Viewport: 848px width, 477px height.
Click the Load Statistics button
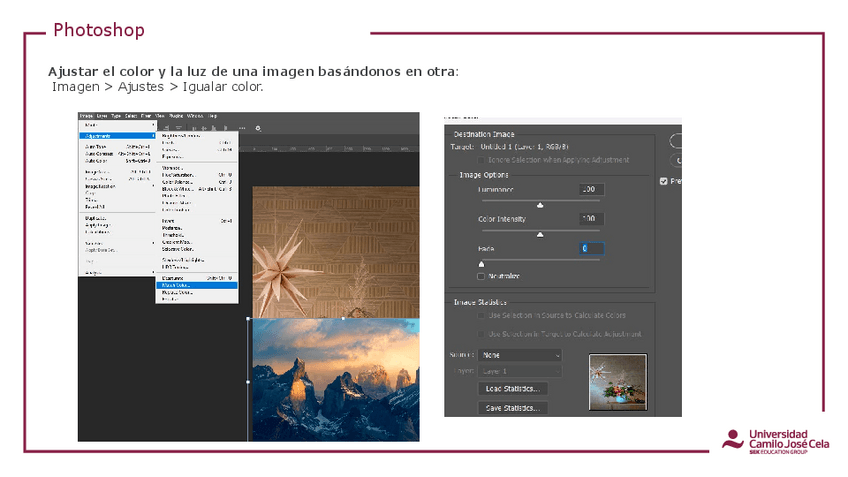click(x=514, y=388)
